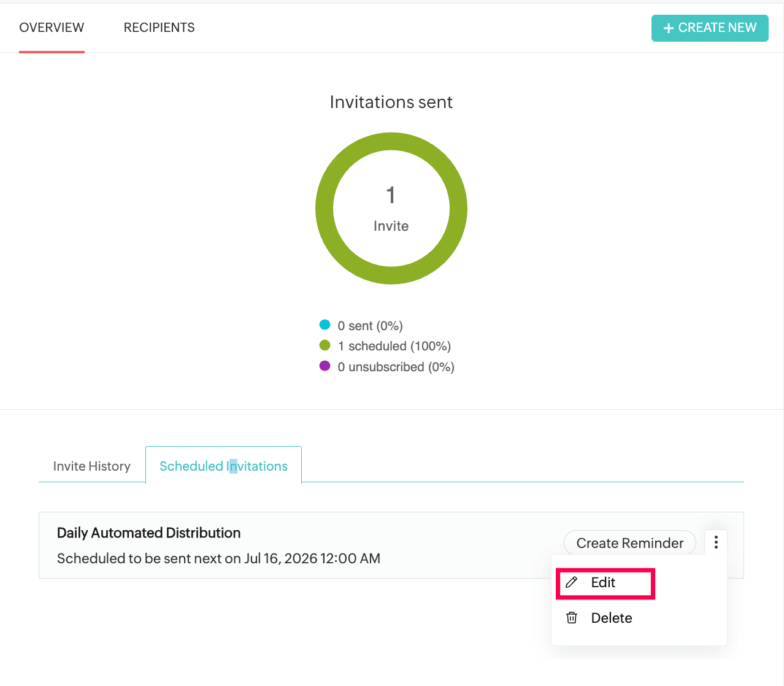Open the three-dot more options menu
Viewport: 784px width, 686px height.
pos(716,542)
